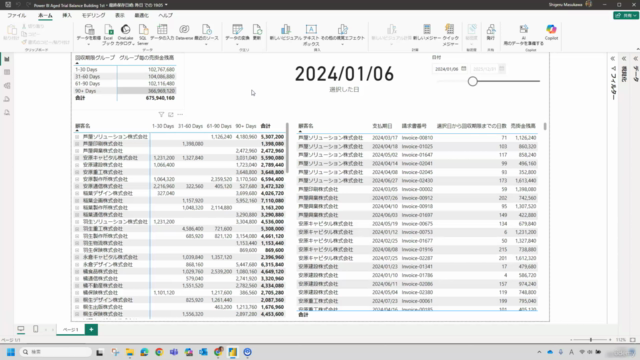Open more options ellipsis above the matrix
The image size is (640, 360).
pos(180,115)
